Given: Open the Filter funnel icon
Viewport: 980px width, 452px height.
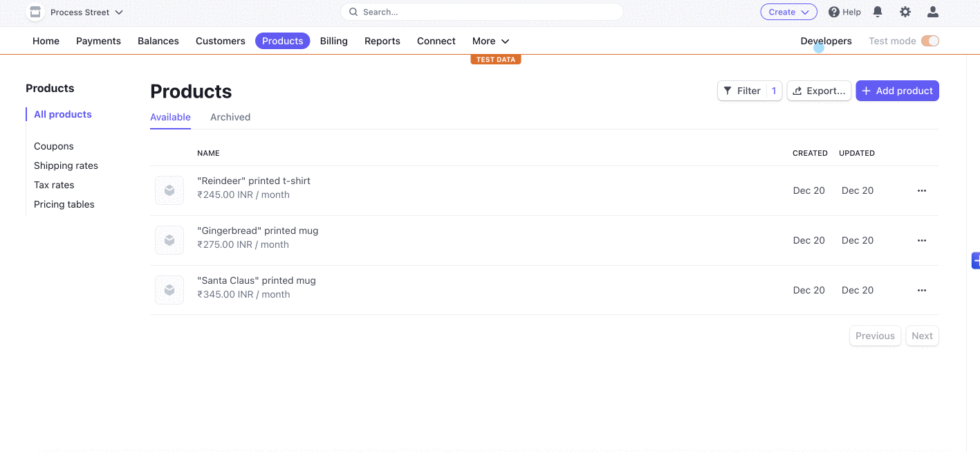Looking at the screenshot, I should point(727,90).
